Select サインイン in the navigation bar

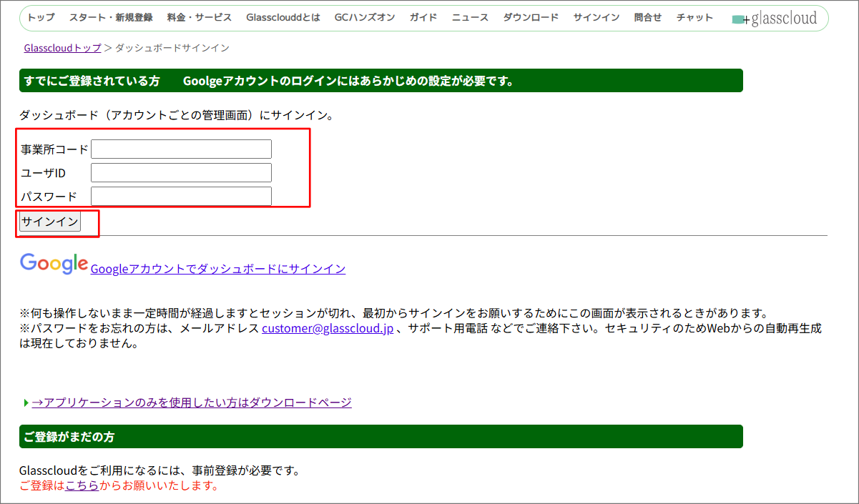click(597, 17)
